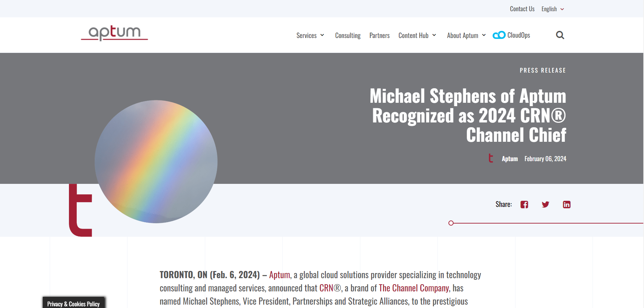
Task: Expand the About Aptum dropdown
Action: (466, 35)
